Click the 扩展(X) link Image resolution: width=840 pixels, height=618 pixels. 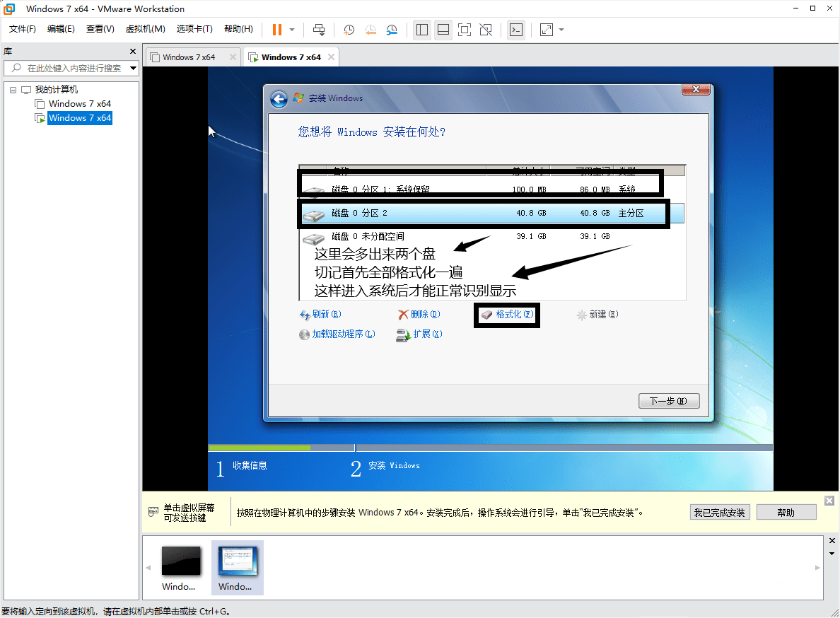[x=419, y=334]
